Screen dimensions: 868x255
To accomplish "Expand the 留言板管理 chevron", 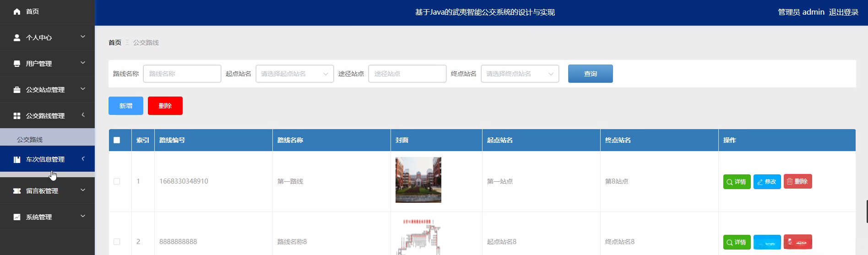I will click(83, 190).
